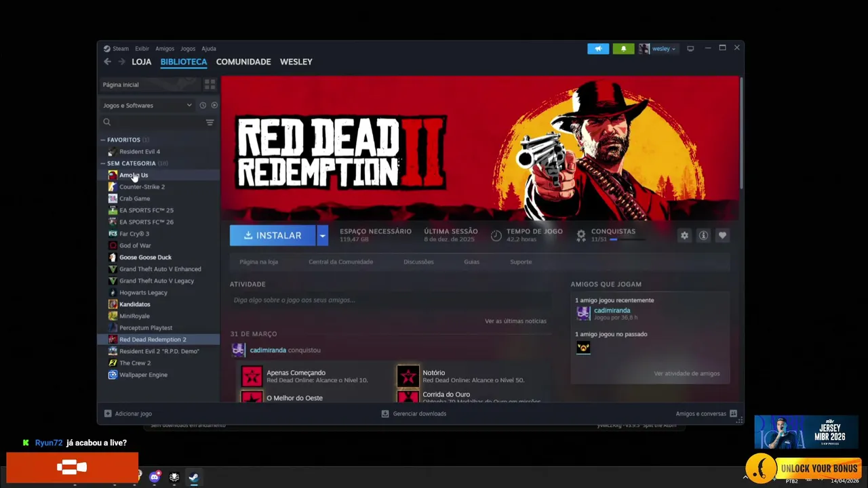This screenshot has width=868, height=488.
Task: Open the Exibir menu
Action: 142,49
